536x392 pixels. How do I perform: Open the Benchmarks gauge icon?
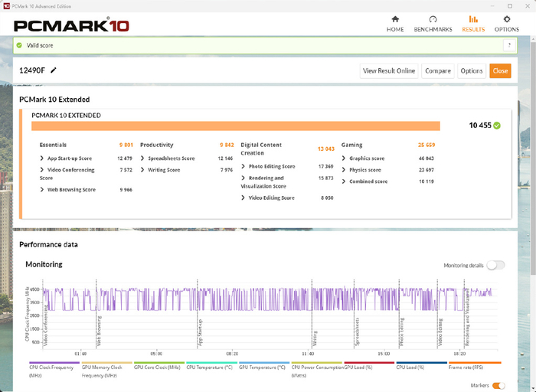pyautogui.click(x=433, y=19)
